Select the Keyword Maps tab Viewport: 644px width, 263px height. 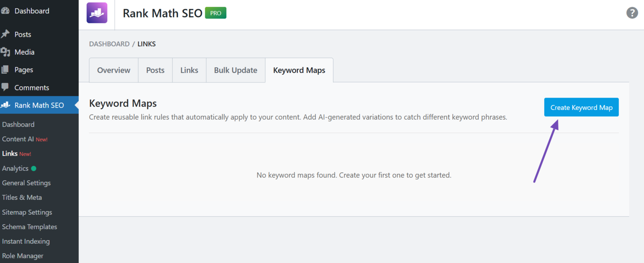[x=299, y=70]
